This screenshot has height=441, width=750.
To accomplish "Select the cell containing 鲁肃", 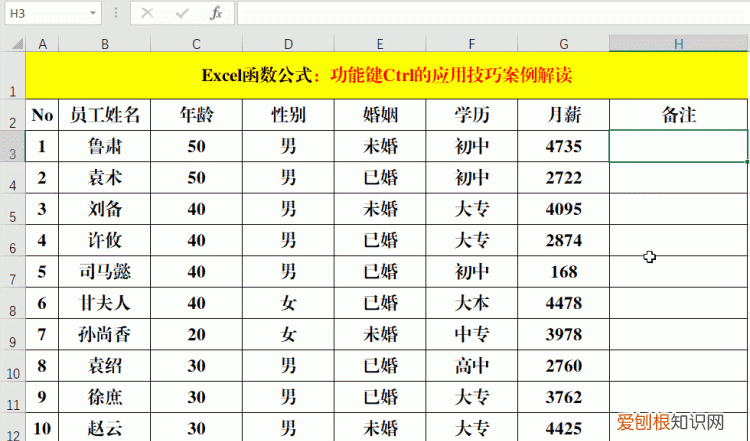I will coord(105,146).
